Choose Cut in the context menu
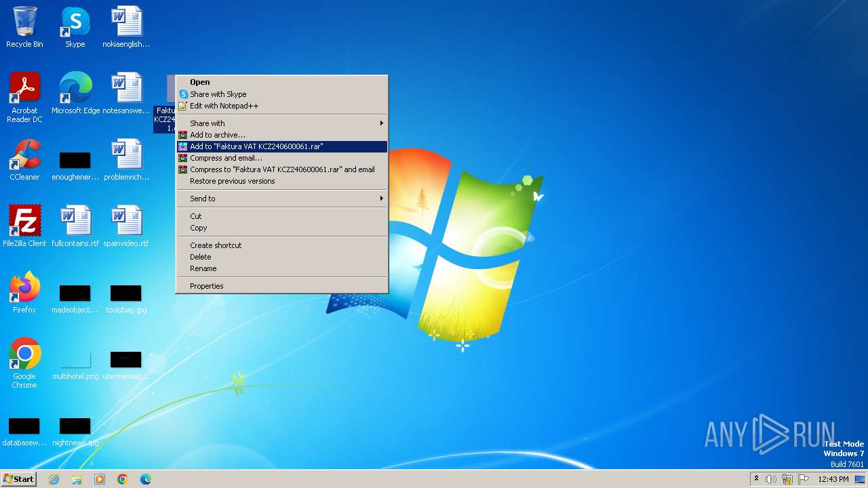The height and width of the screenshot is (488, 868). click(x=281, y=216)
